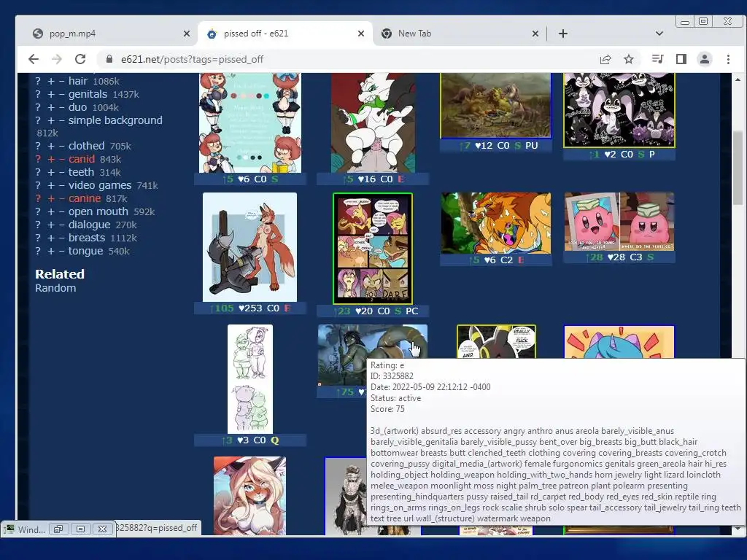The height and width of the screenshot is (560, 747).
Task: Open the 'video games' tag link
Action: pos(100,185)
